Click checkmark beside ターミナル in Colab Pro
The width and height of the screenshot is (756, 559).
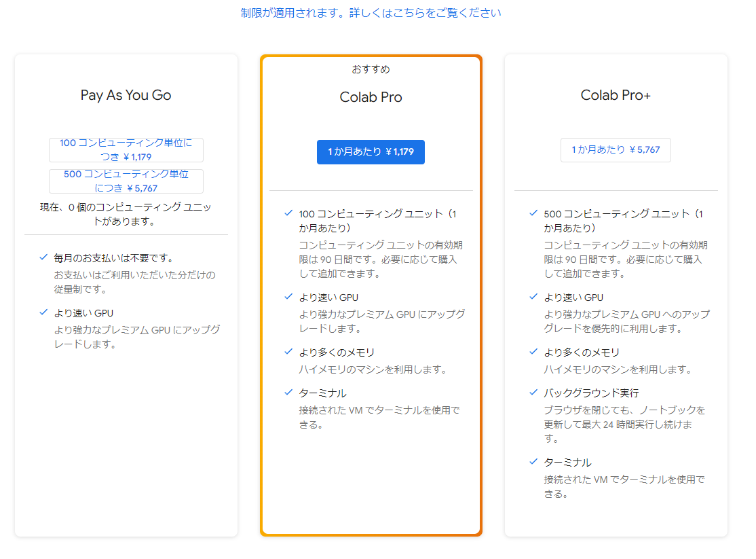coord(288,393)
